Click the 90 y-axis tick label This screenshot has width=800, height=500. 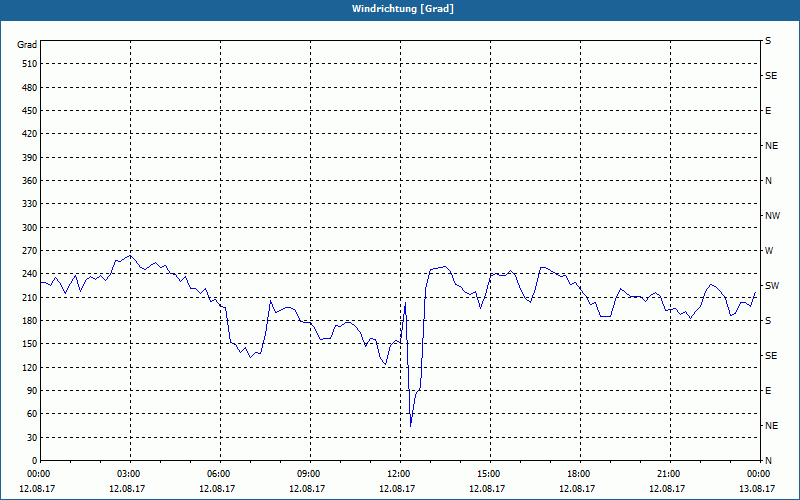click(32, 391)
